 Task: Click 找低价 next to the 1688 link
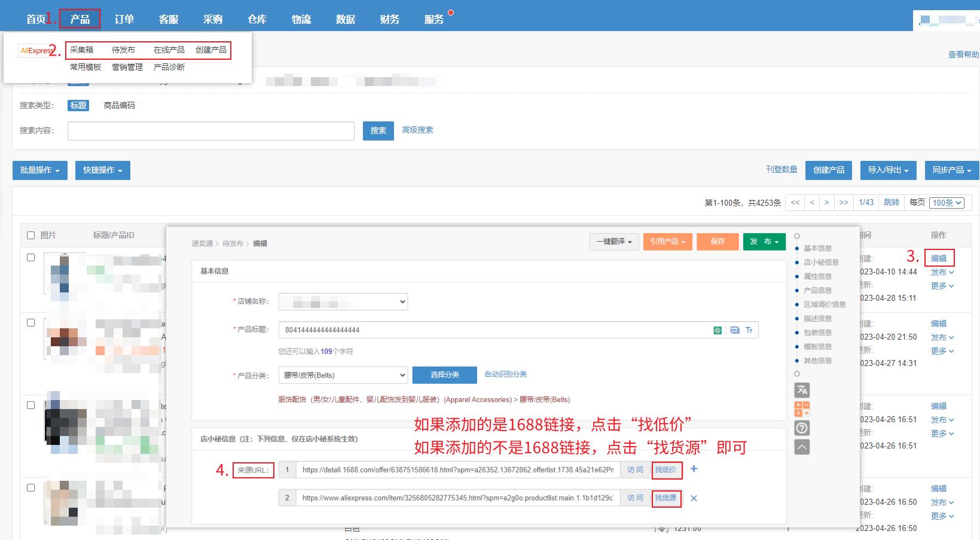click(666, 470)
